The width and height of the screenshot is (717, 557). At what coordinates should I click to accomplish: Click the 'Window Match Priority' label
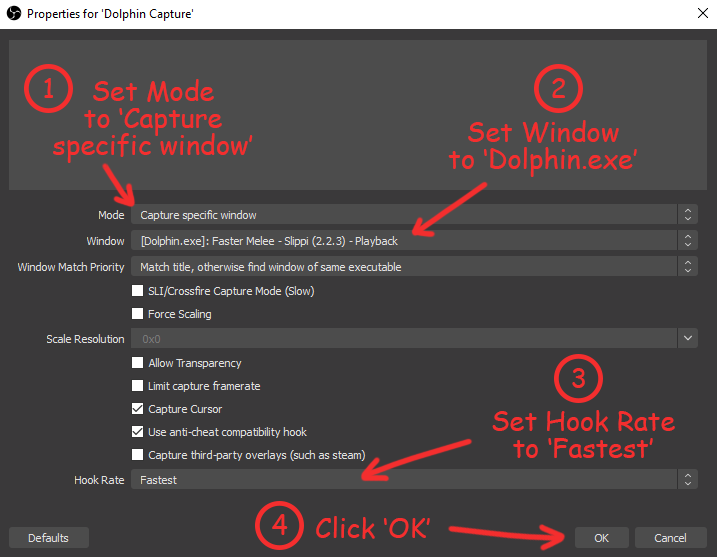71,267
